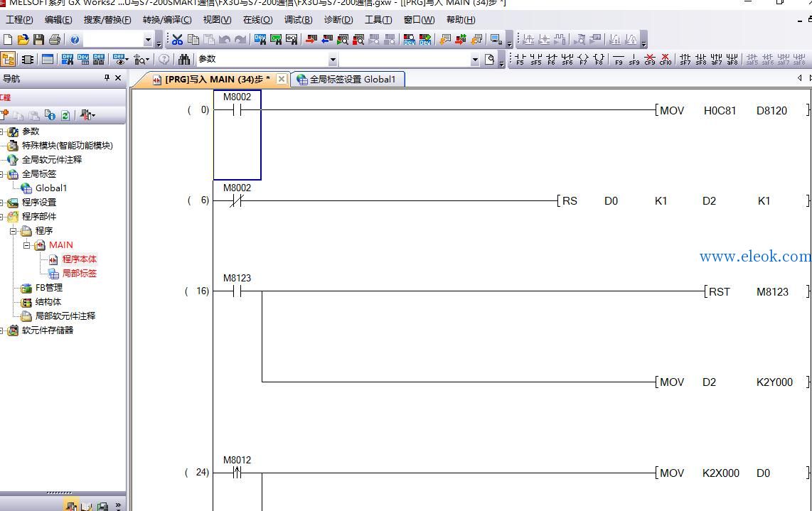Image resolution: width=812 pixels, height=511 pixels.
Task: Click the Read from PLC icon
Action: (x=327, y=39)
